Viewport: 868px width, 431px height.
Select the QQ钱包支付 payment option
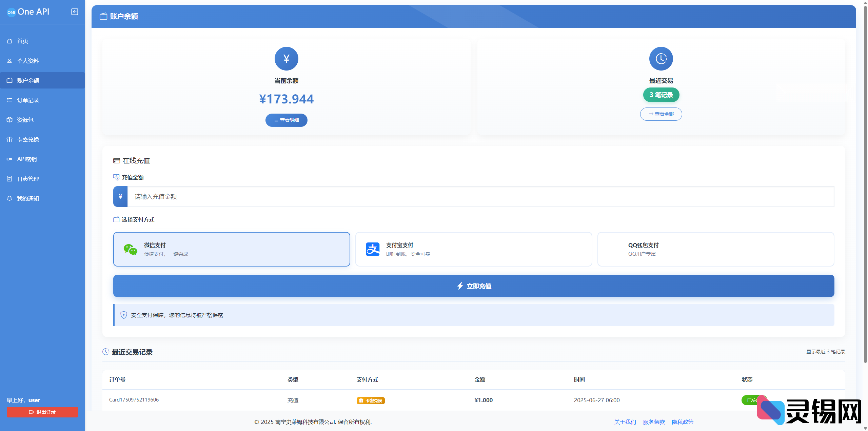point(716,249)
